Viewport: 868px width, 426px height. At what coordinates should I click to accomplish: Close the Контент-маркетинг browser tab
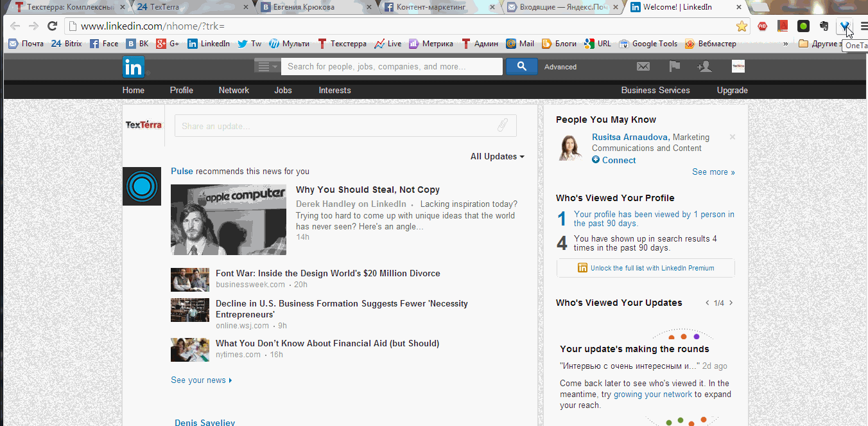coord(492,8)
